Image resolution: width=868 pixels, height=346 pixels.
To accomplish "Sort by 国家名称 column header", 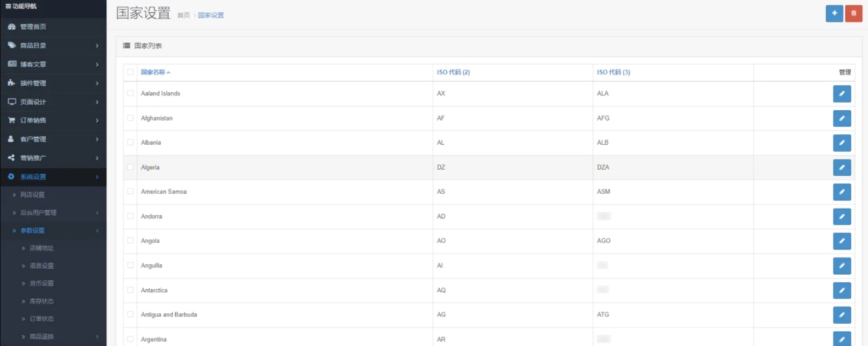I will (x=155, y=72).
